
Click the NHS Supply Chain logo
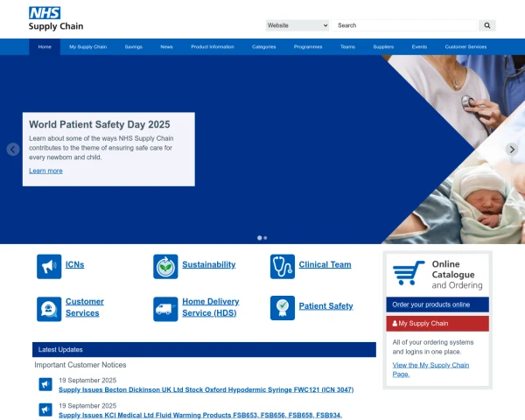point(56,18)
